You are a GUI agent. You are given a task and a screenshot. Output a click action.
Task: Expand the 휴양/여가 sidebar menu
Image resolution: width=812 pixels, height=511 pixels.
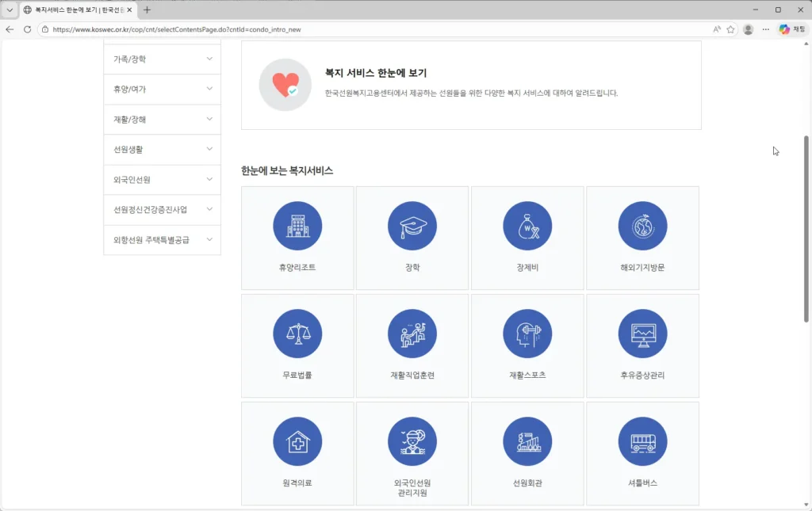click(162, 89)
